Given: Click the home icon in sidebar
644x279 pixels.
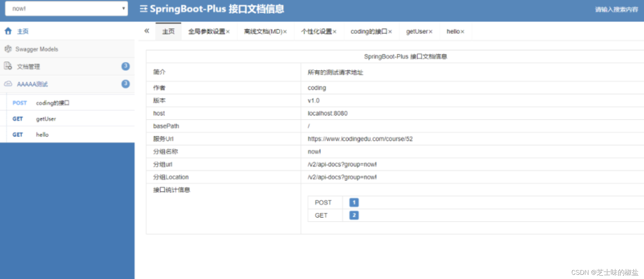Looking at the screenshot, I should (8, 31).
